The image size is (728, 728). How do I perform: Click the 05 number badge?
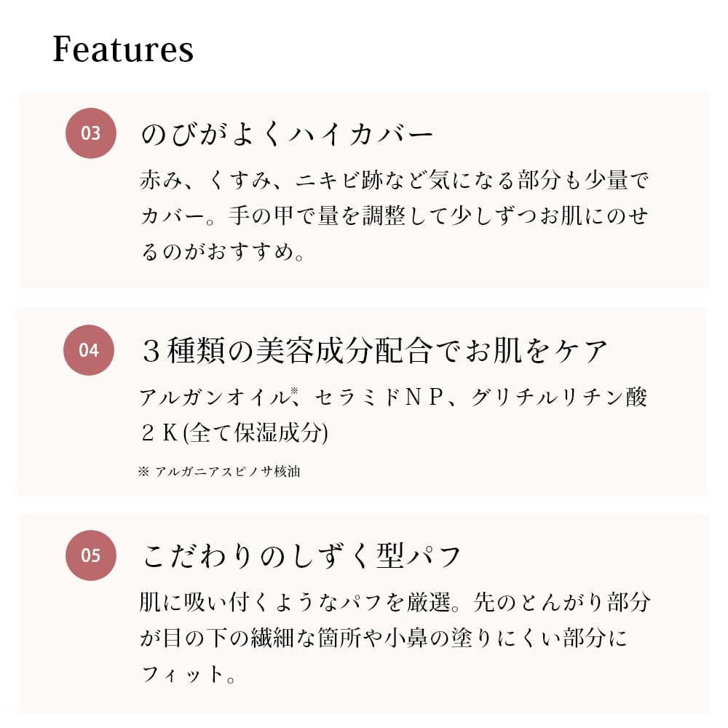91,556
